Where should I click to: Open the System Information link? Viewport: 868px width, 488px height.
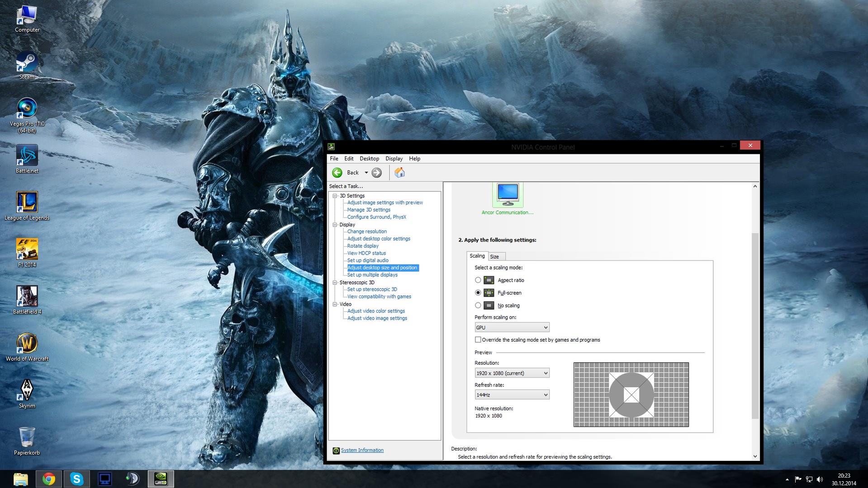(x=362, y=450)
